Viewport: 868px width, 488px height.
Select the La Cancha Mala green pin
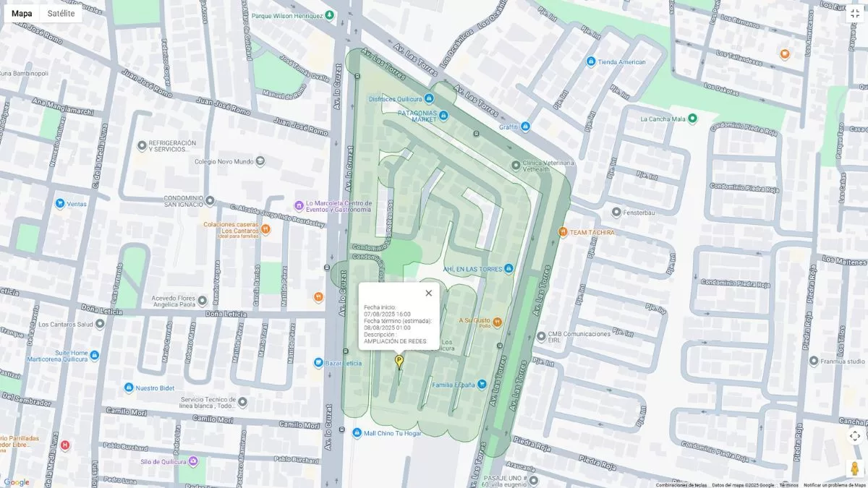pyautogui.click(x=692, y=119)
